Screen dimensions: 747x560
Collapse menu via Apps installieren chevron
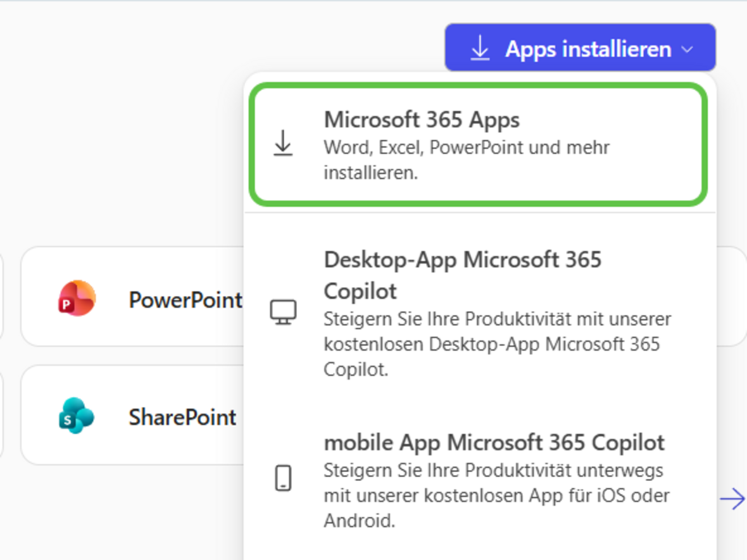[687, 49]
